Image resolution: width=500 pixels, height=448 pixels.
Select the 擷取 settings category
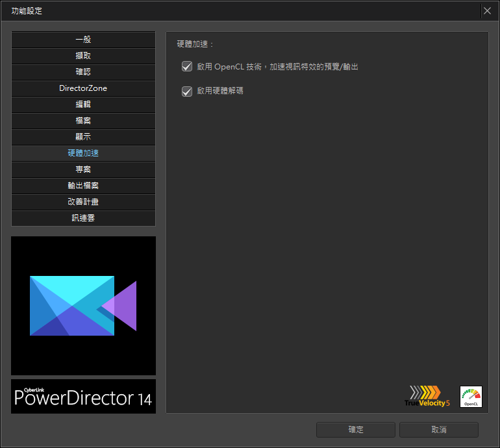(83, 56)
